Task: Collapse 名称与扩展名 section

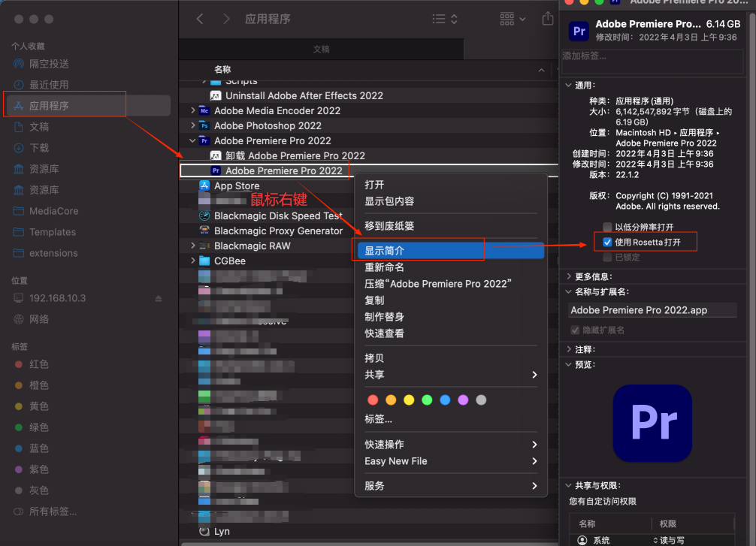Action: 568,291
